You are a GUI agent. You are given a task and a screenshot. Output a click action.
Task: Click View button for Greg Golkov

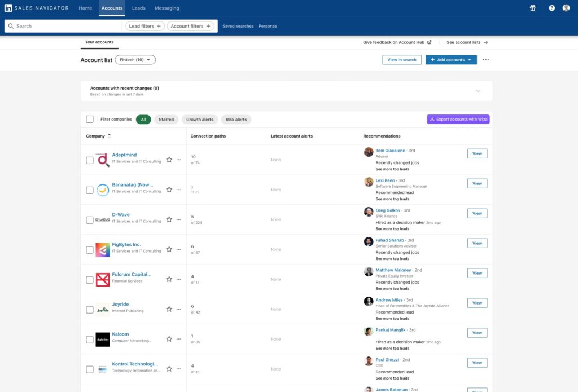(x=478, y=213)
